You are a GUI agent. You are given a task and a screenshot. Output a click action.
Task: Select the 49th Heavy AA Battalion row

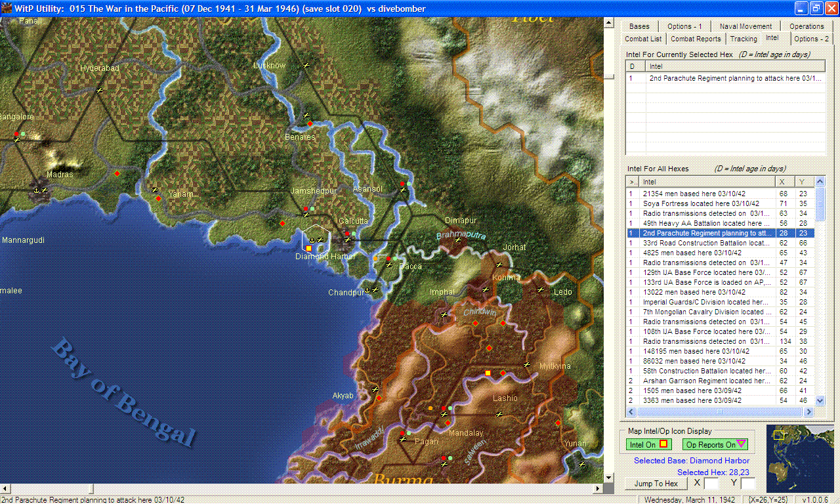pos(721,223)
